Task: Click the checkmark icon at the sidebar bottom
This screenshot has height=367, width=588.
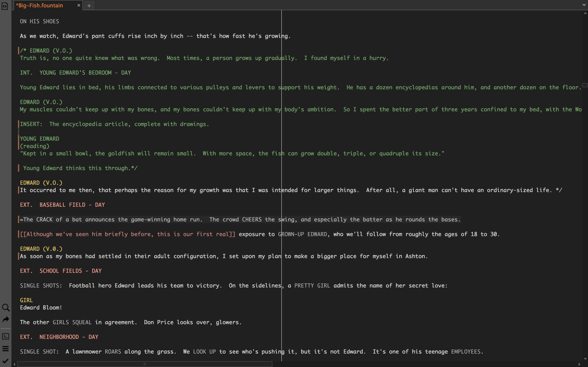Action: pyautogui.click(x=5, y=361)
